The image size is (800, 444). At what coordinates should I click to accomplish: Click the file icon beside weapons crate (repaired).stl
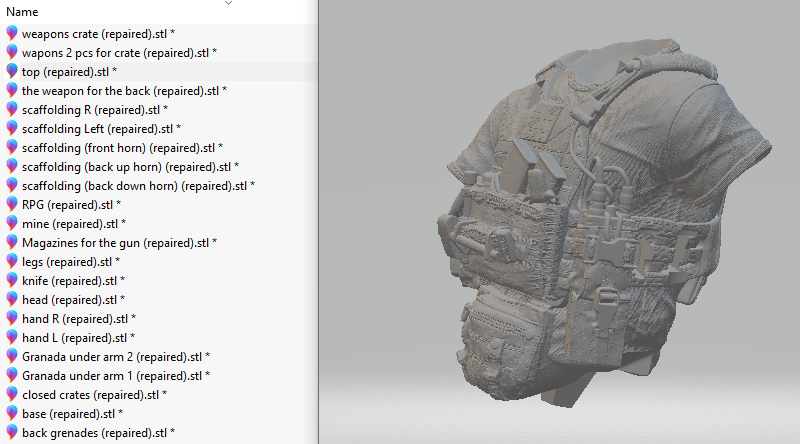click(12, 33)
